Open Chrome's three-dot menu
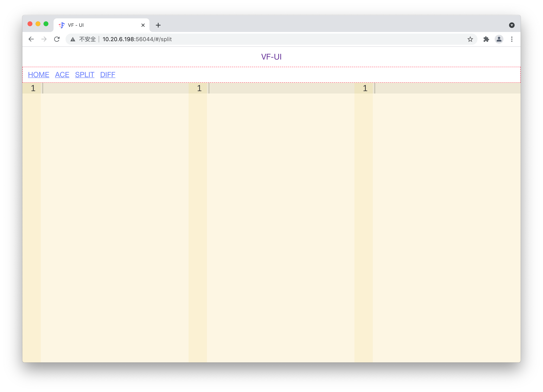The width and height of the screenshot is (543, 392). tap(512, 39)
